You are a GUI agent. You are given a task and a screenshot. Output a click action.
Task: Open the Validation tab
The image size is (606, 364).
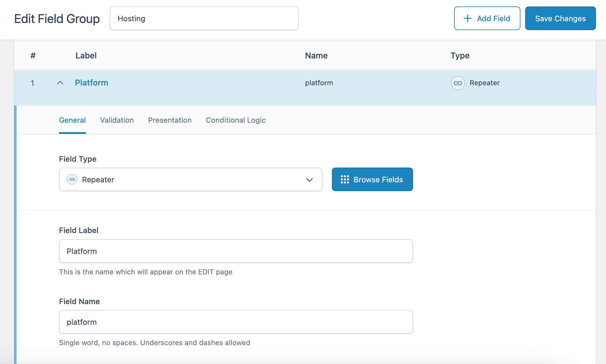click(x=117, y=120)
